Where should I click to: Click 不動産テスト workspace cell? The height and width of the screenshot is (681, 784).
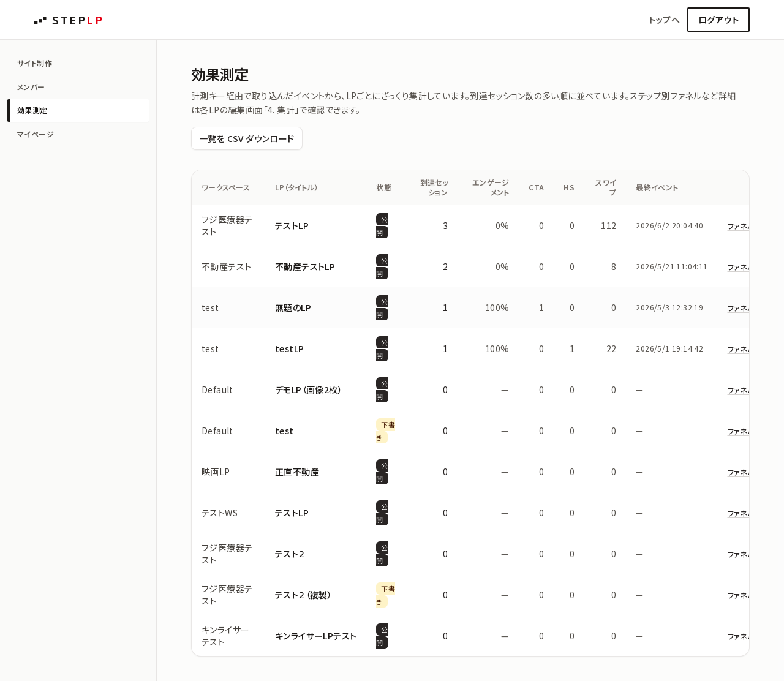click(x=226, y=266)
